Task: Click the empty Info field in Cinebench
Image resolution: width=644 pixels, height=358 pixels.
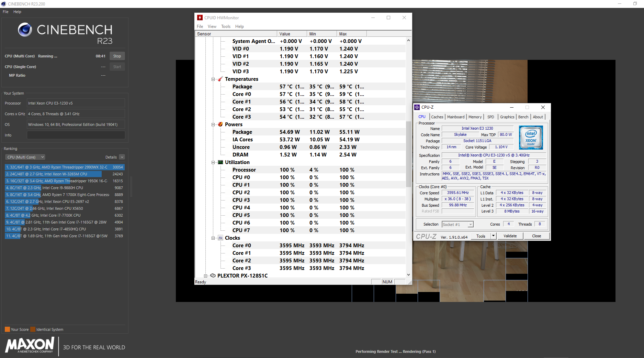Action: coord(76,135)
